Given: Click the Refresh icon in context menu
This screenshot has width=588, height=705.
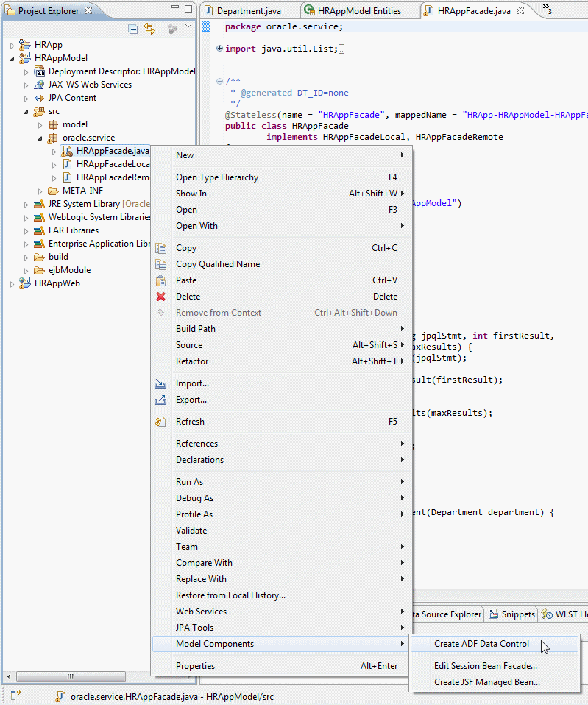Looking at the screenshot, I should (x=160, y=422).
